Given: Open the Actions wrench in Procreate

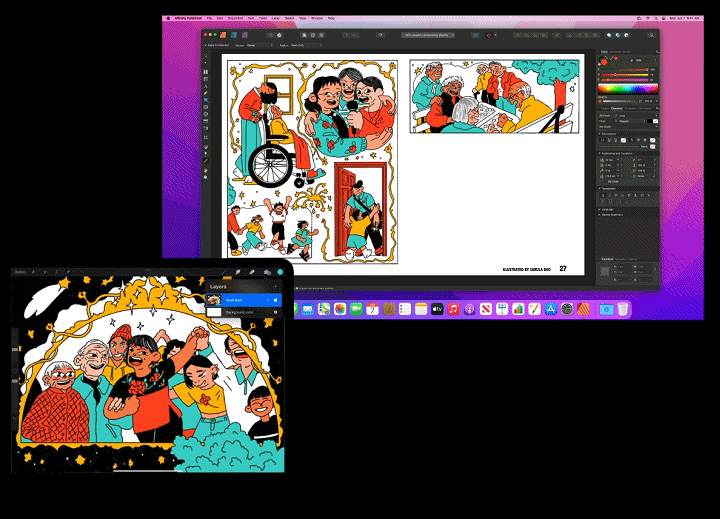Looking at the screenshot, I should [x=33, y=272].
